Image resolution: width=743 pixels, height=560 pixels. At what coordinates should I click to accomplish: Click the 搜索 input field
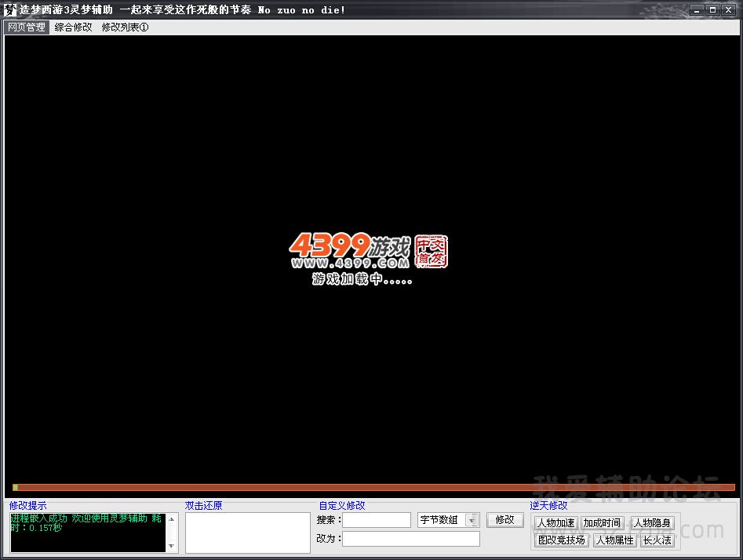pos(377,520)
